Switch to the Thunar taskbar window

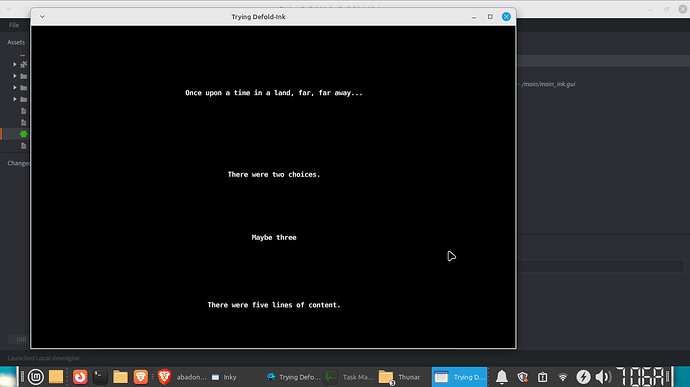pyautogui.click(x=400, y=377)
